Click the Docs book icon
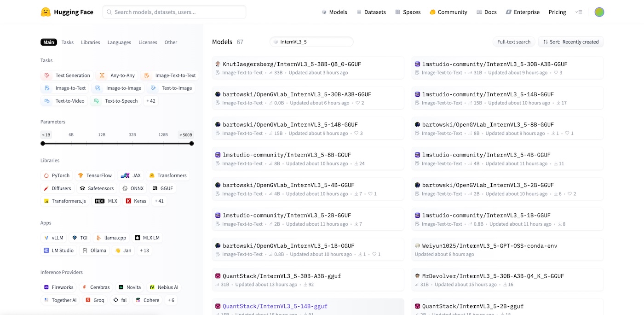Screen dimensions: 644x315 pos(479,12)
